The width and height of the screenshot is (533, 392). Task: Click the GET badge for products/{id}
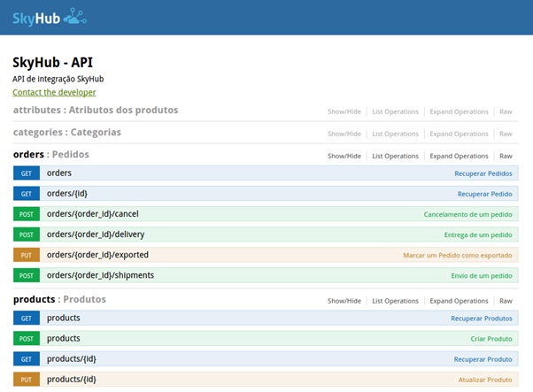click(27, 359)
